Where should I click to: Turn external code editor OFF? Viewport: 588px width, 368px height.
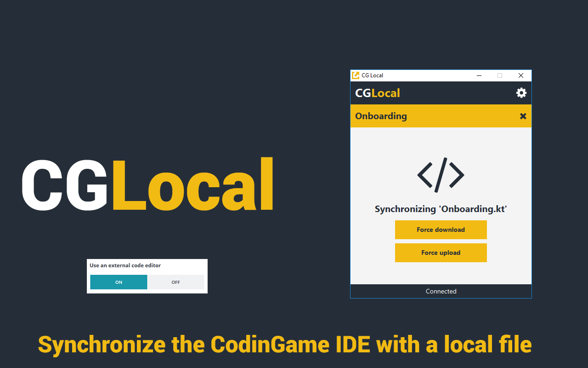pyautogui.click(x=175, y=282)
